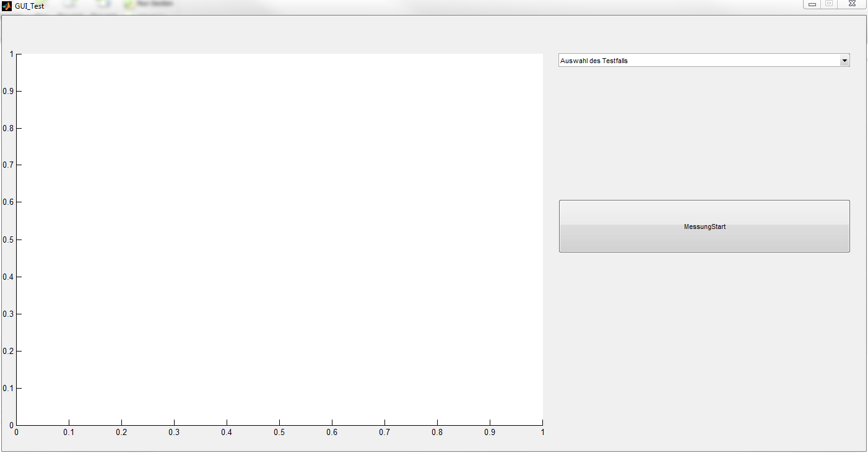The height and width of the screenshot is (453, 868).
Task: Click the 0.7 tick label on y-axis
Action: click(x=7, y=165)
